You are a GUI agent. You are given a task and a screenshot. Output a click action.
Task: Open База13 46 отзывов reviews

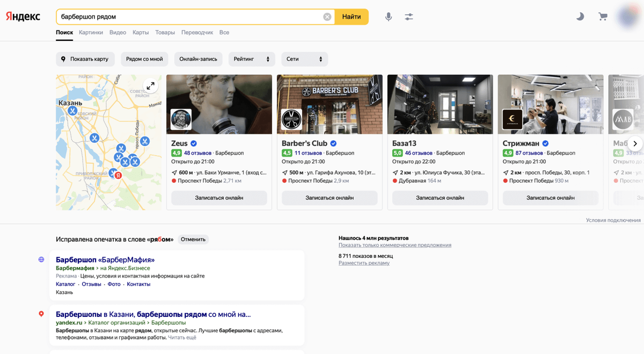tap(419, 153)
